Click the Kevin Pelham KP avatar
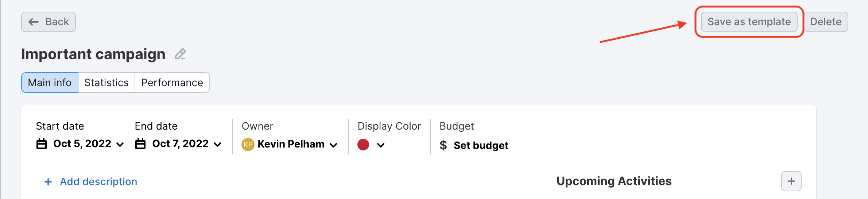Image resolution: width=868 pixels, height=199 pixels. click(x=248, y=145)
